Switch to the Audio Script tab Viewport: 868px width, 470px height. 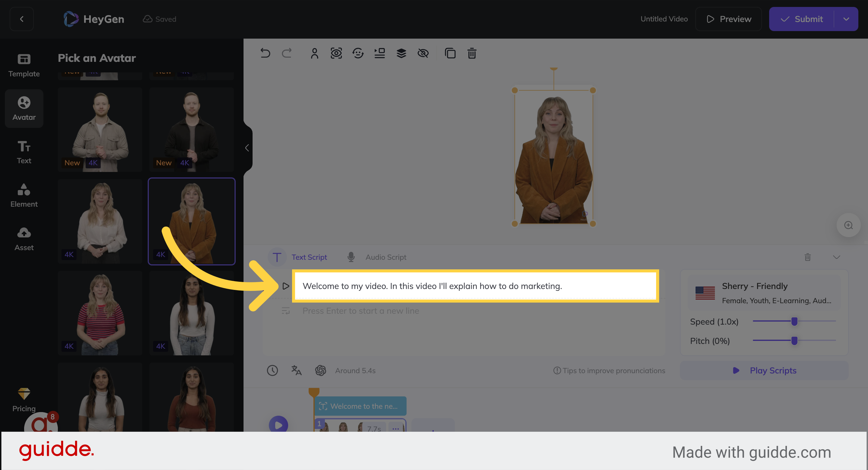(x=386, y=257)
